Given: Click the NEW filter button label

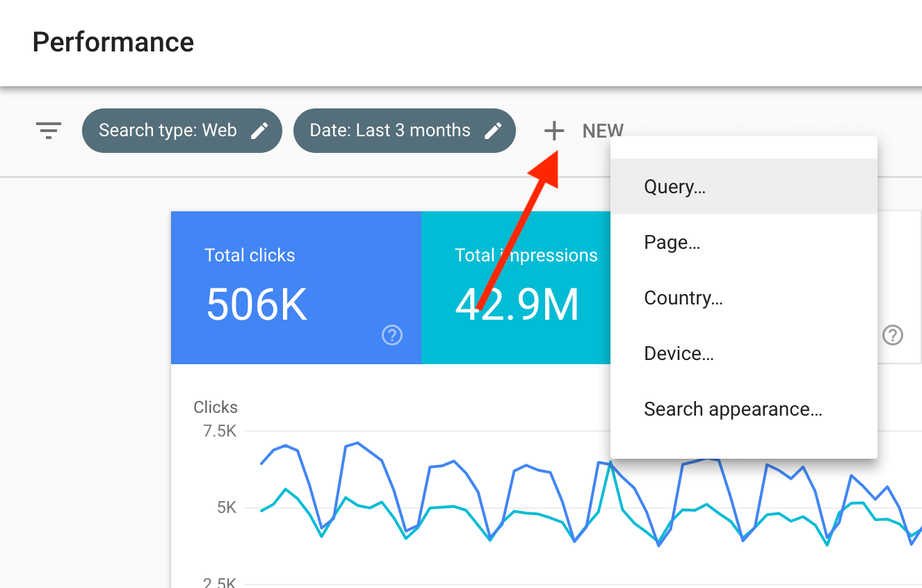Looking at the screenshot, I should pyautogui.click(x=603, y=131).
